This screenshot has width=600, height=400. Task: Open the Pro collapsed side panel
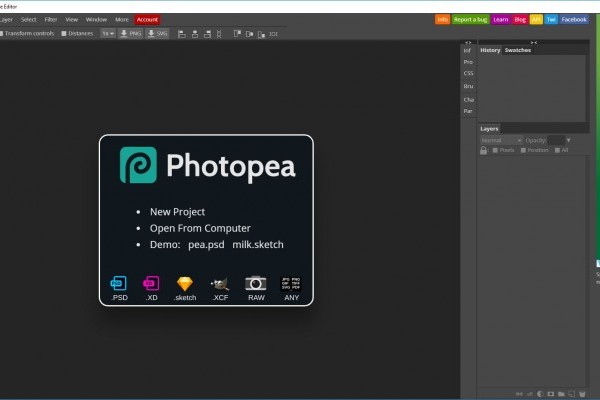[x=468, y=62]
